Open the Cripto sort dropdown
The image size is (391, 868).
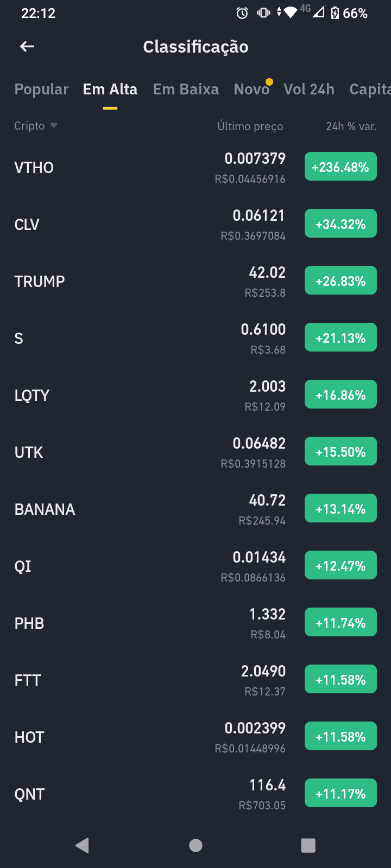pyautogui.click(x=36, y=126)
